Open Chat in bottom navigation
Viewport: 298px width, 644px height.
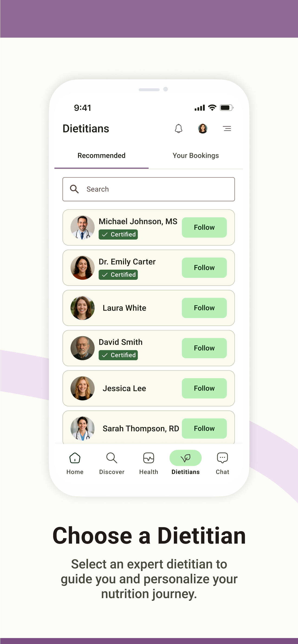tap(222, 463)
